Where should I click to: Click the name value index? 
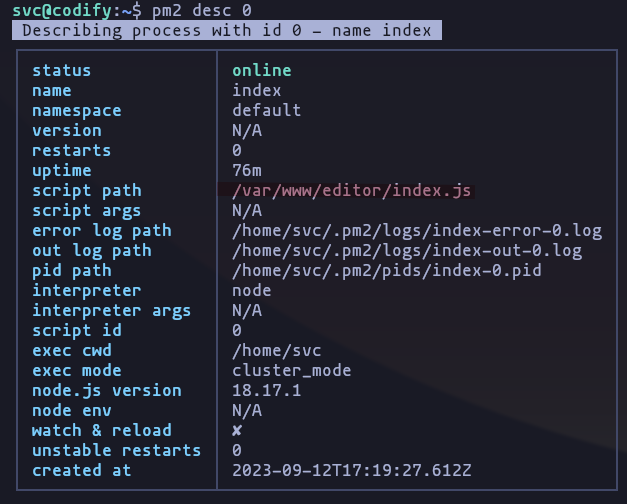(x=257, y=90)
